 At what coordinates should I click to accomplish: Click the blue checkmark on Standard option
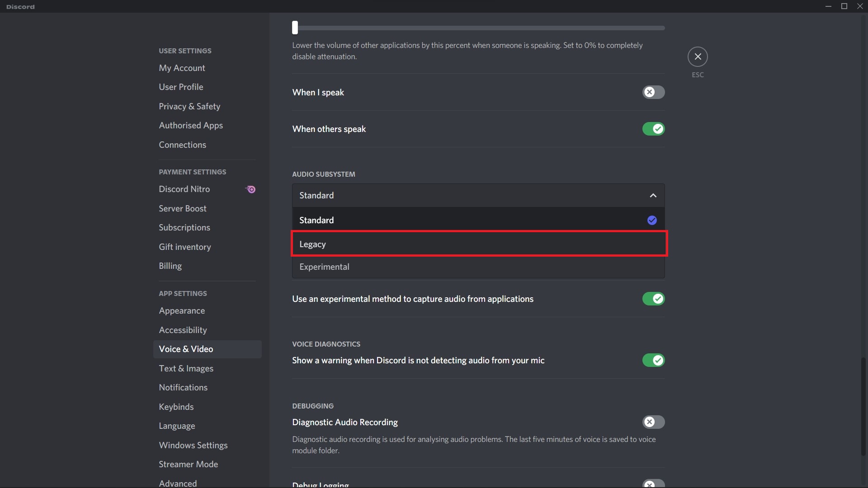(x=652, y=221)
